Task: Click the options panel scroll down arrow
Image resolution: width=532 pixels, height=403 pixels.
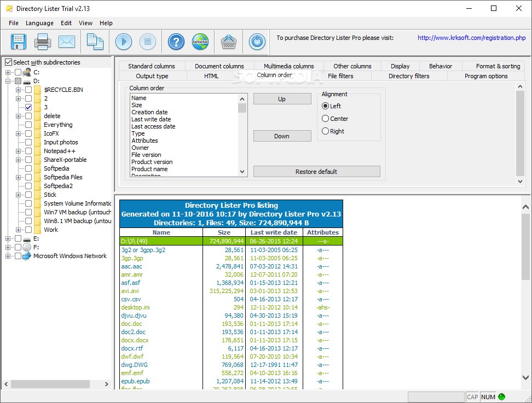Action: (520, 182)
